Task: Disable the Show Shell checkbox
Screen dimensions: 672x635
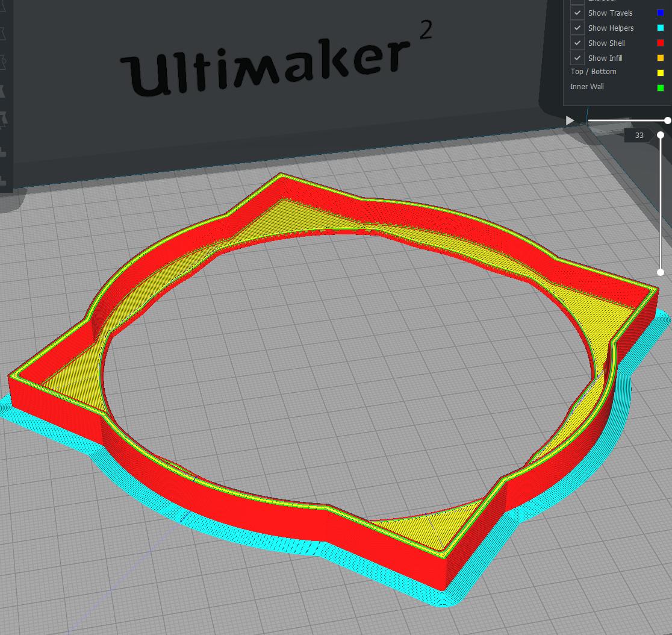Action: (x=577, y=43)
